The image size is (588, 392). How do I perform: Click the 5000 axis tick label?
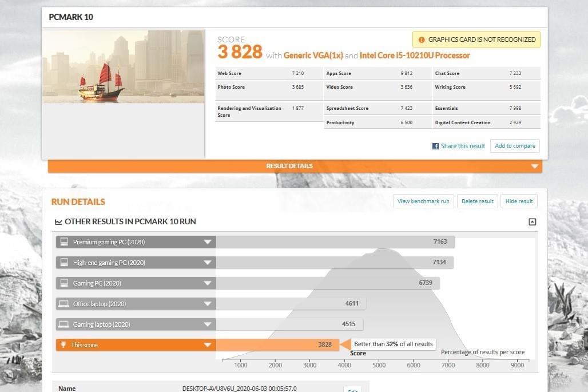[x=379, y=365]
